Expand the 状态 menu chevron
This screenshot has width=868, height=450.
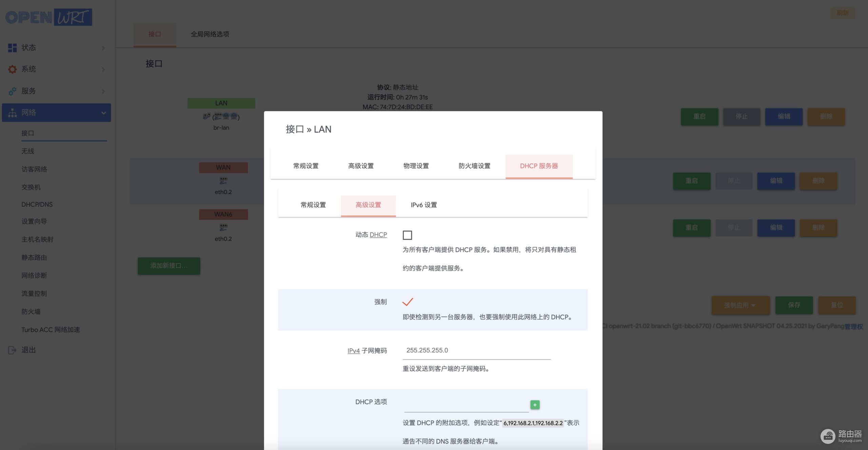click(x=103, y=48)
